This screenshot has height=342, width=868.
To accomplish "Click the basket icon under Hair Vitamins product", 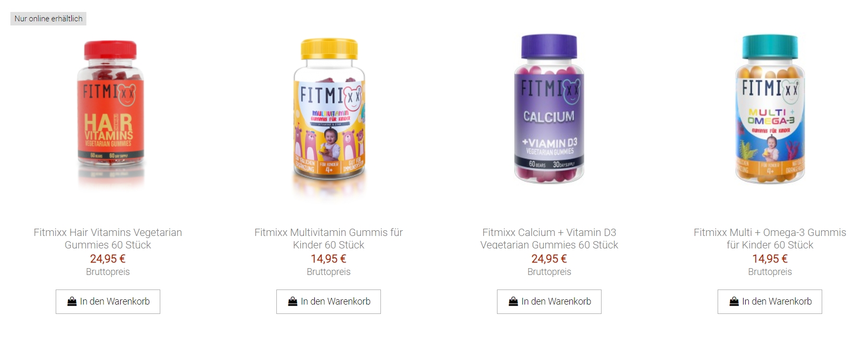I will click(x=72, y=301).
